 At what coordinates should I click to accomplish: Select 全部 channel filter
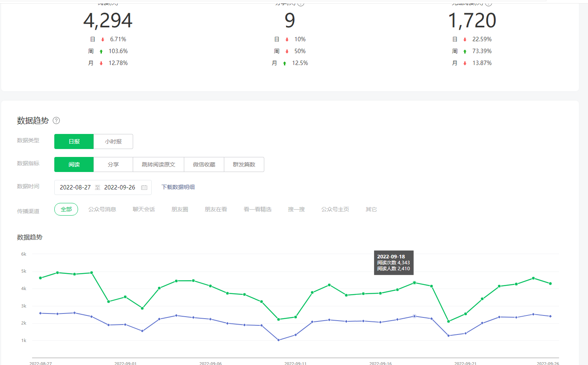[x=66, y=209]
